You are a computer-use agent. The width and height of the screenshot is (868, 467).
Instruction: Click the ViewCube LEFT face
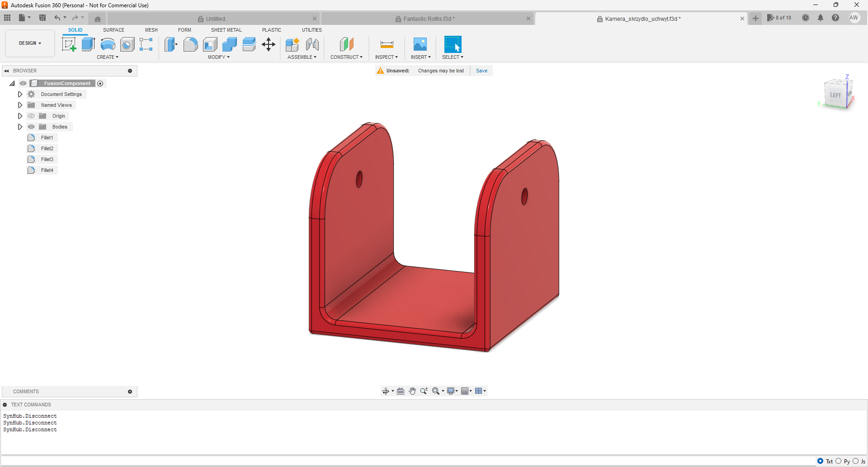pyautogui.click(x=835, y=95)
